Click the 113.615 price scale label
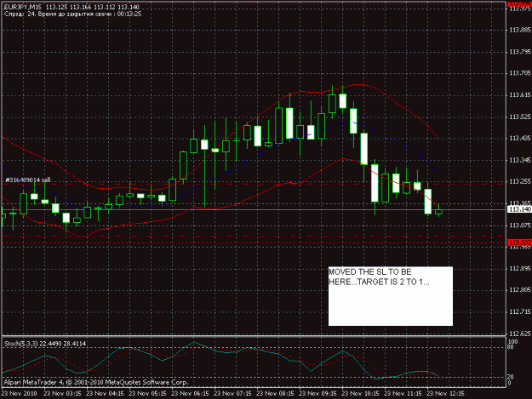This screenshot has width=532, height=399. [x=520, y=95]
